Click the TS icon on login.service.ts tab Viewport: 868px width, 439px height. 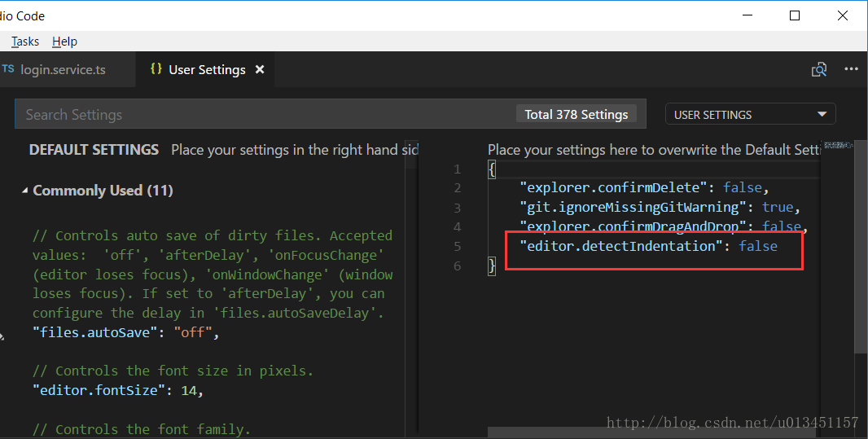(x=8, y=70)
